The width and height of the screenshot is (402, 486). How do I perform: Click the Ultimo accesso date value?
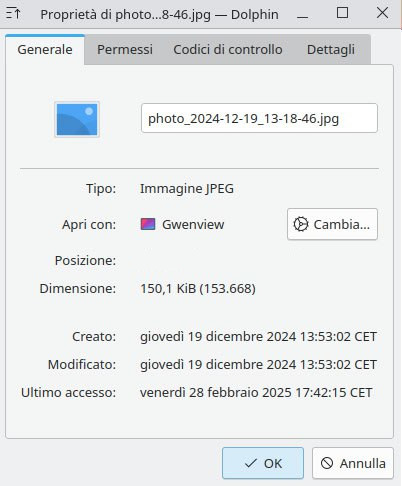click(x=256, y=393)
